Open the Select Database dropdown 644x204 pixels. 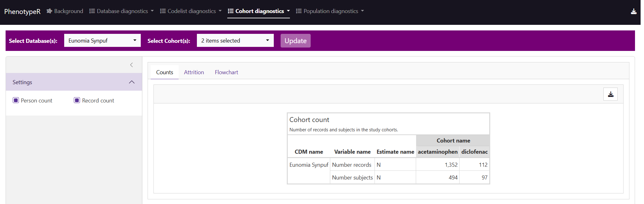point(102,41)
